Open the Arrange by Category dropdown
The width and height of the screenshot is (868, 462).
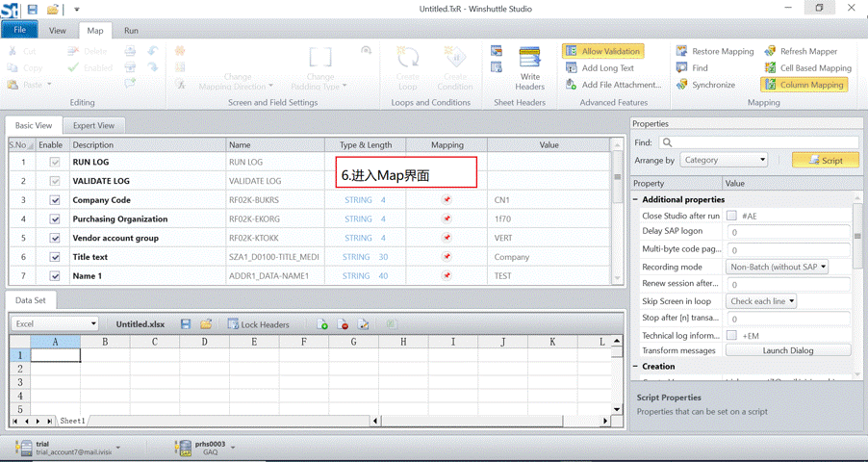coord(724,160)
